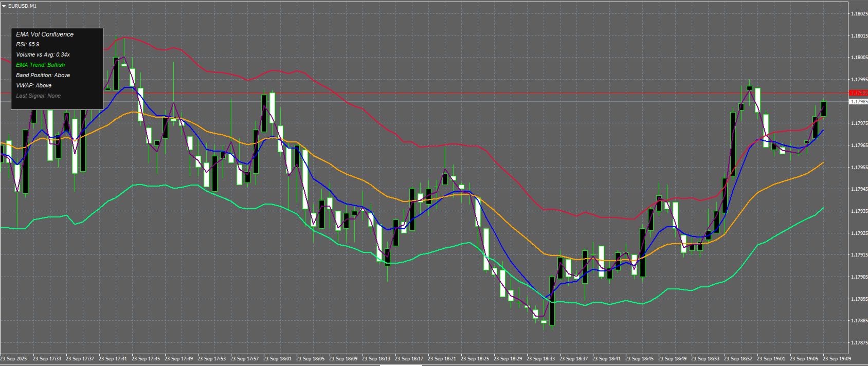Click the 23 Sep 19:09 time label

(837, 359)
